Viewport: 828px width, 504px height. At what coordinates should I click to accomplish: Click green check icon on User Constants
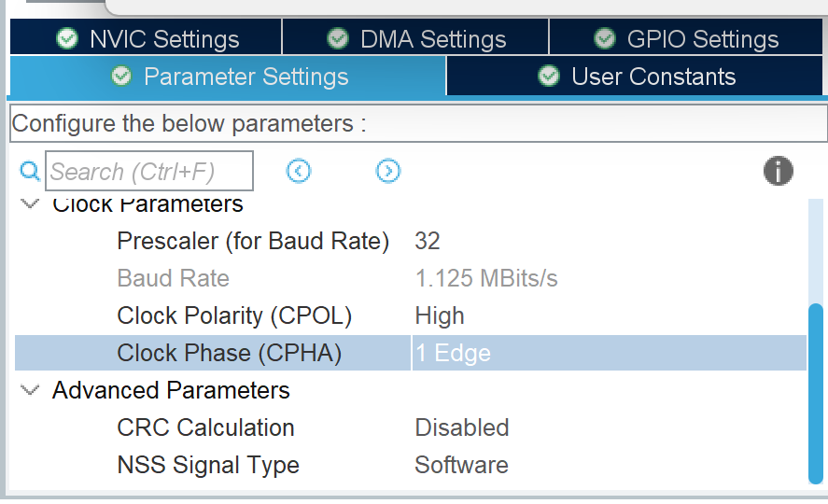(549, 76)
